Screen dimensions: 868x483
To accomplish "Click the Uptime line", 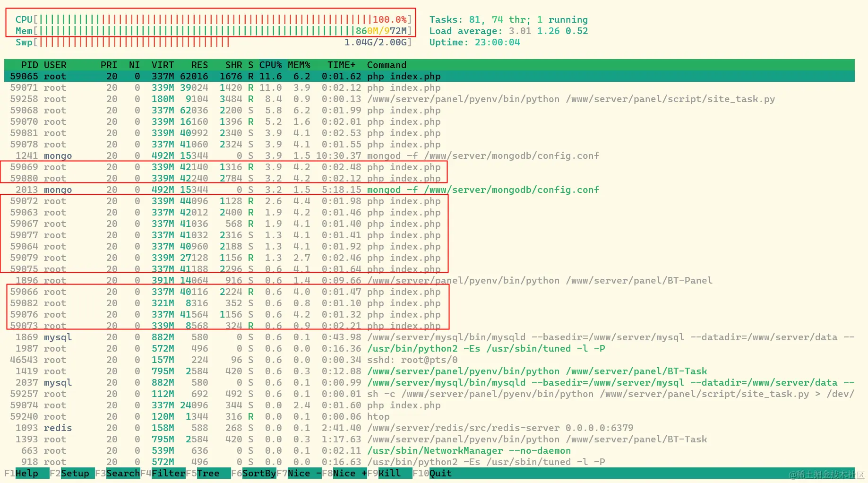I will (x=474, y=42).
